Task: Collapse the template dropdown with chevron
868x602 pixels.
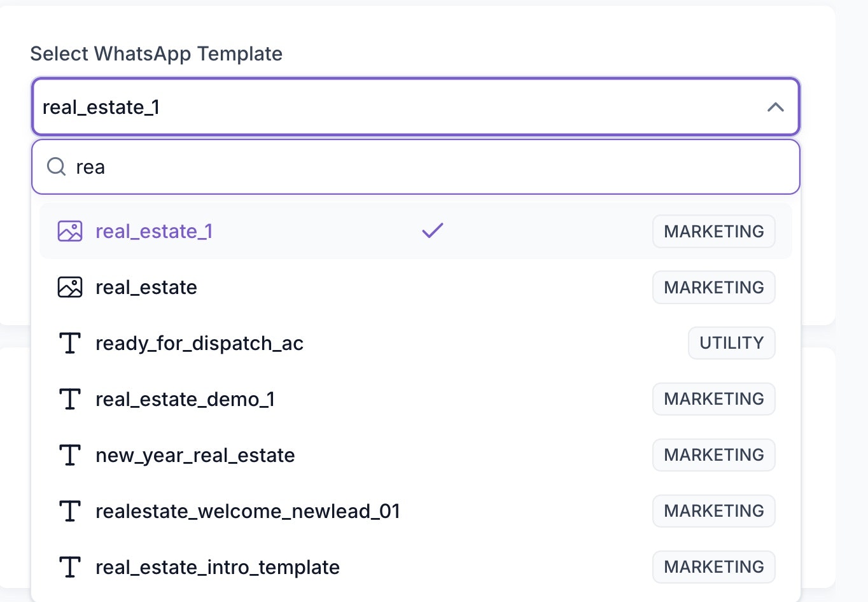Action: (775, 107)
